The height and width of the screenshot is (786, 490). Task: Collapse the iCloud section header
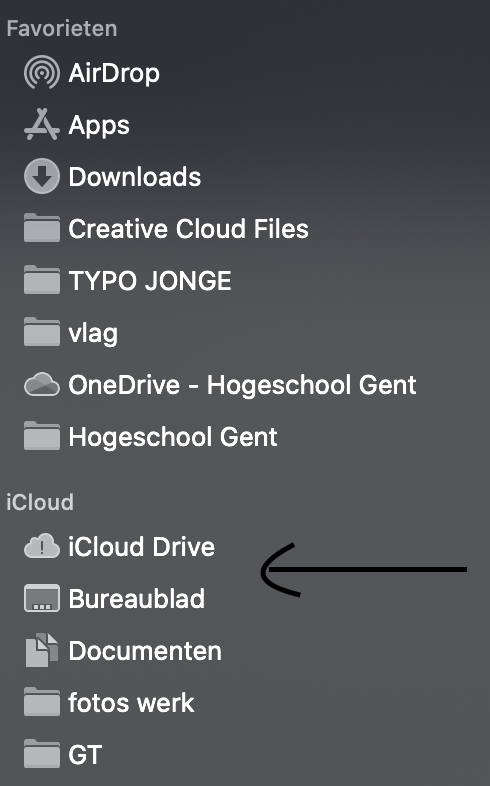[40, 502]
